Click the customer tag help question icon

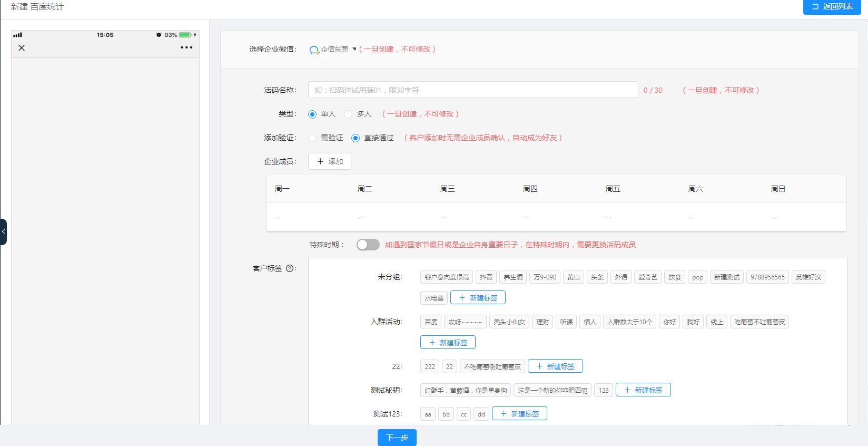coord(290,268)
